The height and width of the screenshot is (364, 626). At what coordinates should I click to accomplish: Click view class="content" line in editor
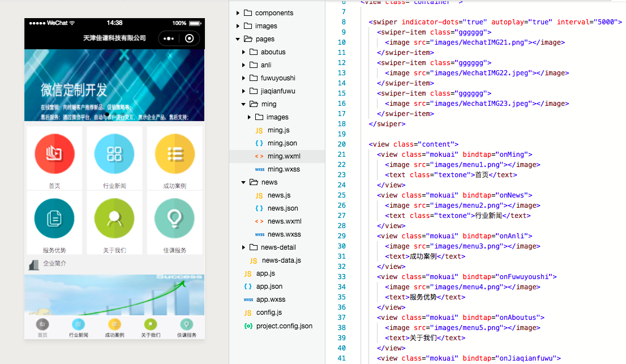pos(414,144)
